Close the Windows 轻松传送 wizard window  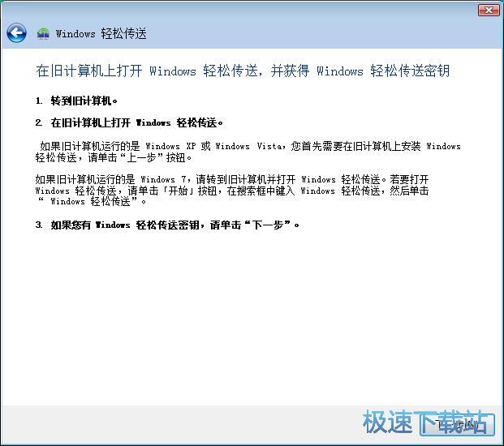click(489, 11)
